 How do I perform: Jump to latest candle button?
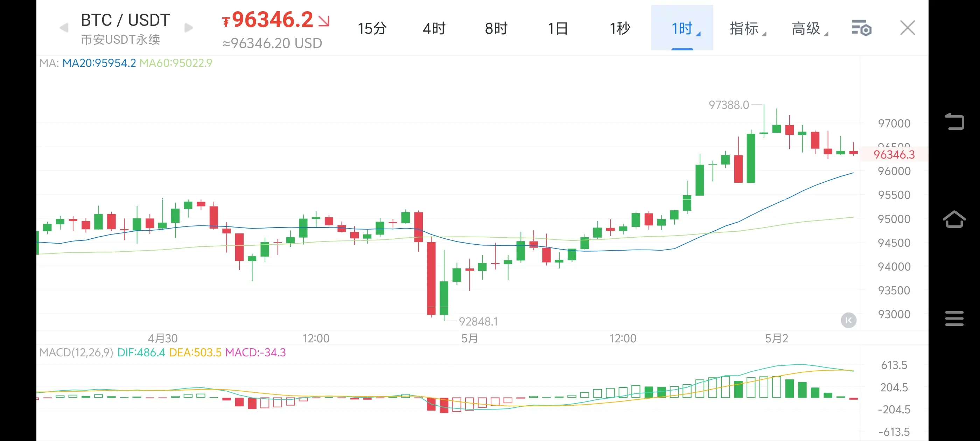click(848, 320)
